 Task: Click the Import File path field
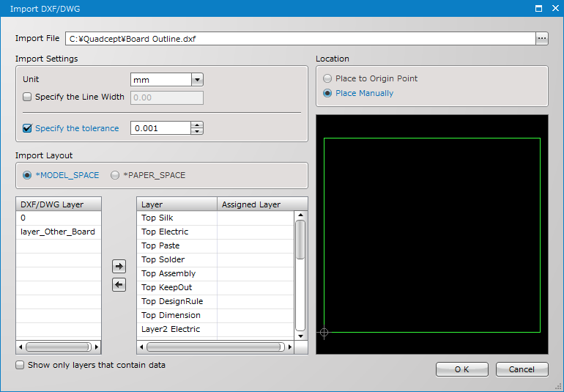coord(300,39)
